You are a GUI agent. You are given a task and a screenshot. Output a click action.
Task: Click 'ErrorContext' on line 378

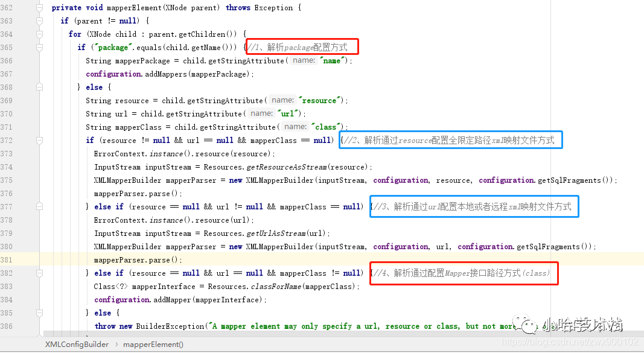click(120, 220)
